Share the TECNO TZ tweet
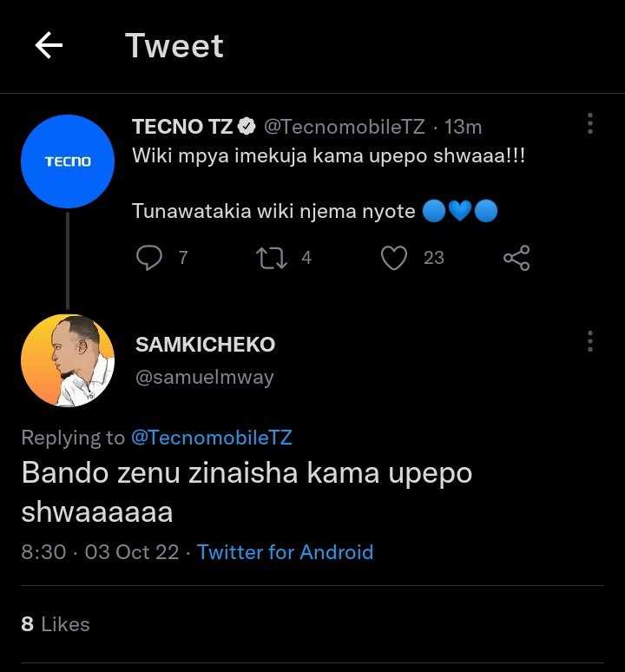The width and height of the screenshot is (625, 672). 516,258
